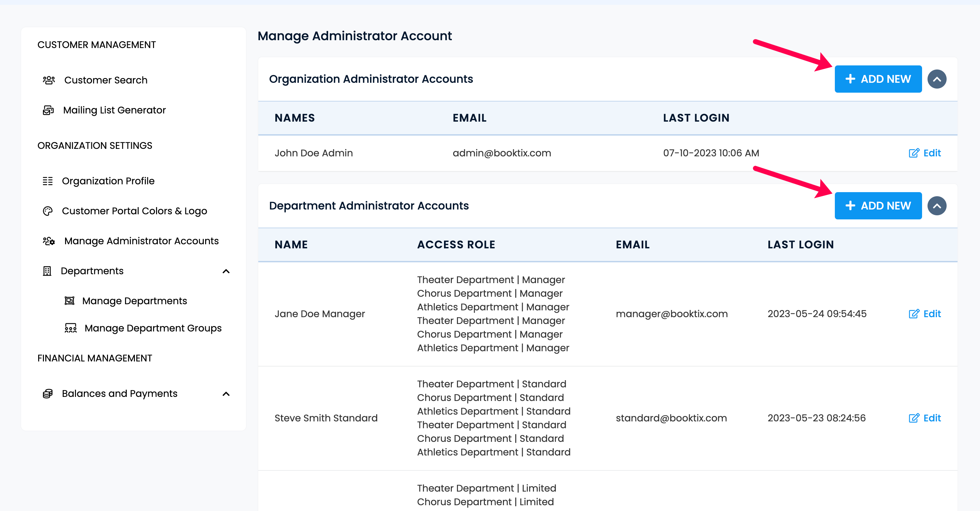This screenshot has height=511, width=980.
Task: Click the edit pencil icon for Steve Smith Standard
Action: (914, 418)
